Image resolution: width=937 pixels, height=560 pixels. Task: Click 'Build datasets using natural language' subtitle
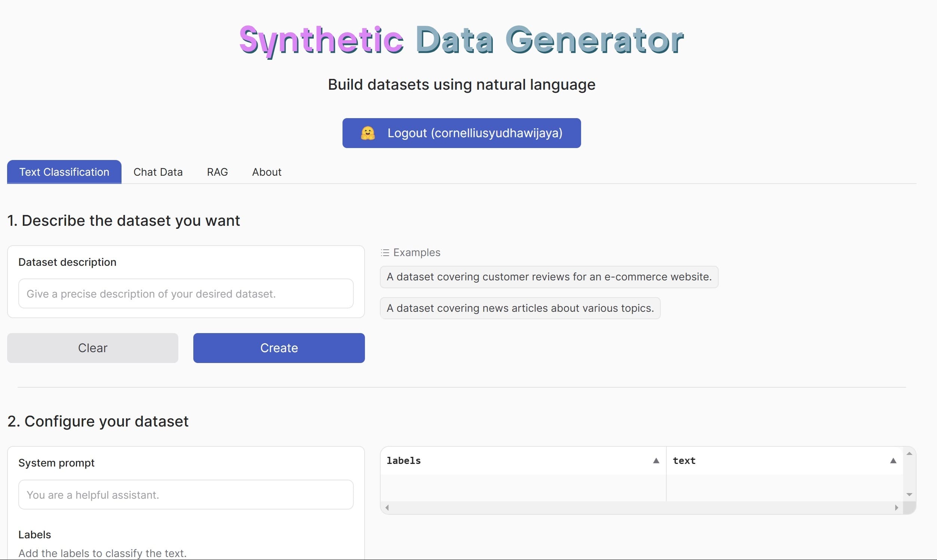(461, 84)
